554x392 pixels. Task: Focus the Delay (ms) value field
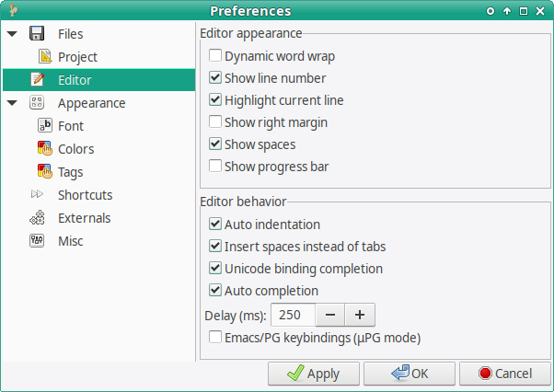tap(293, 315)
